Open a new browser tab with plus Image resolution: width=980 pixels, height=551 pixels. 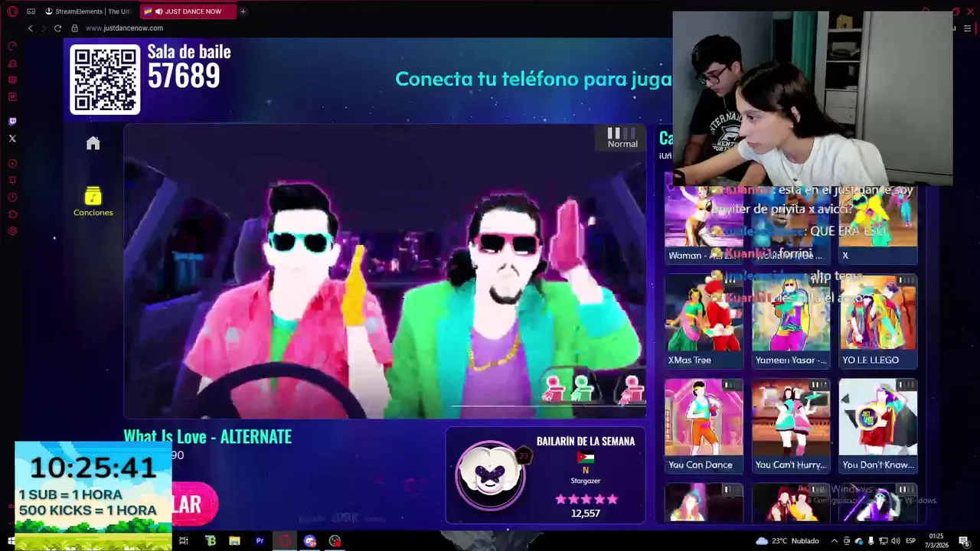[x=243, y=11]
